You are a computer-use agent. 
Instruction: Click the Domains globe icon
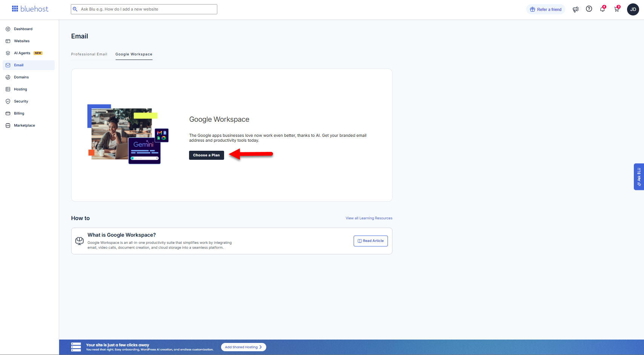click(8, 77)
